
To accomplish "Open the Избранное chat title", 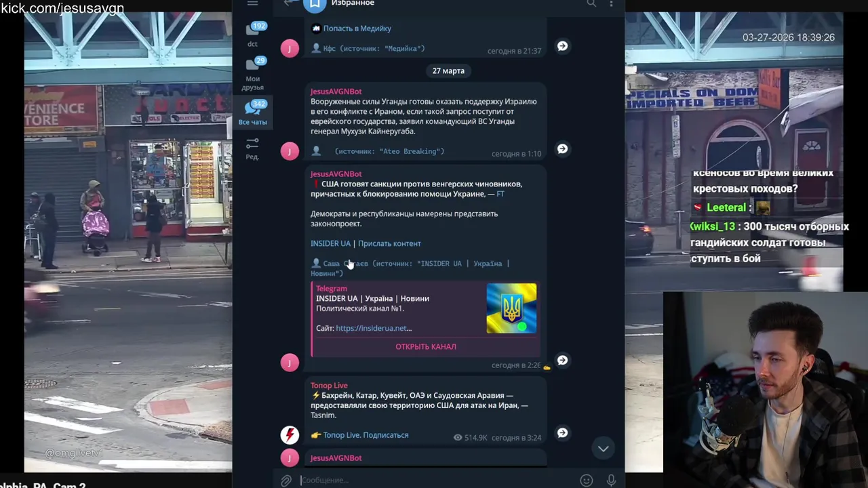I will (x=352, y=3).
